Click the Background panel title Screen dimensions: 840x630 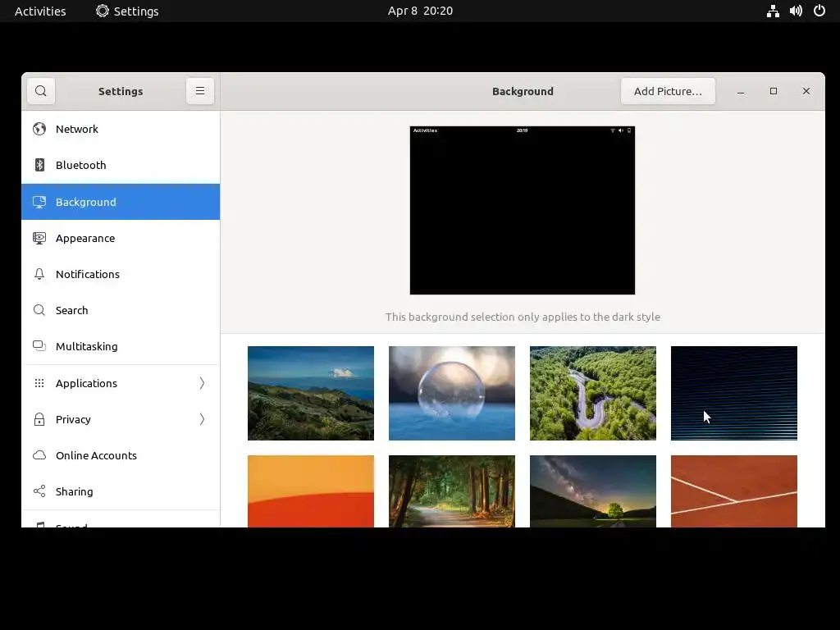coord(523,92)
